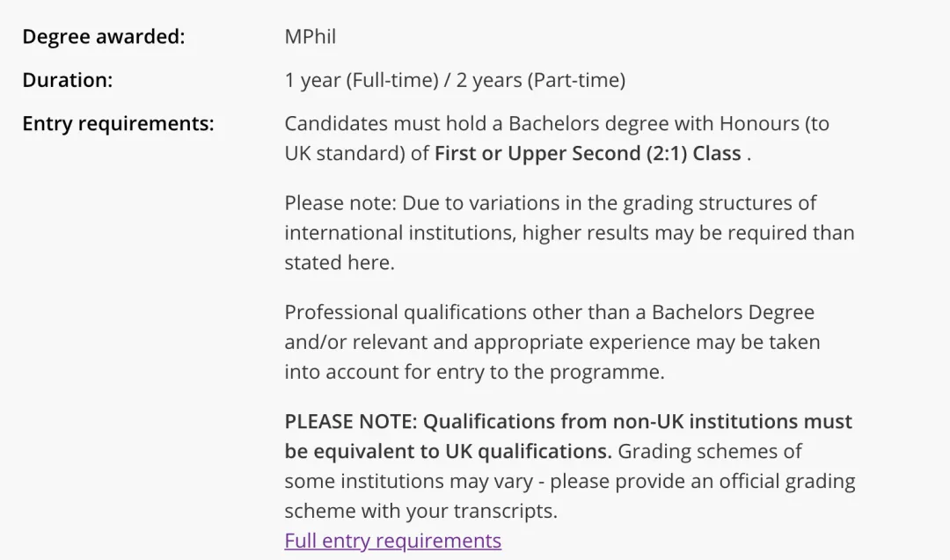Click the 'Candidates must hold a Bachelors degree' line

(x=557, y=123)
